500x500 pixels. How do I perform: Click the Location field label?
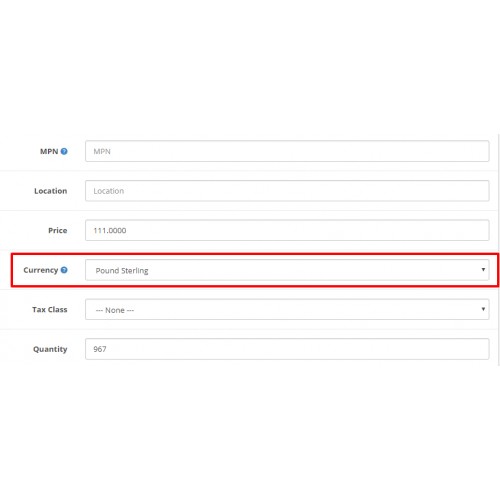(51, 191)
